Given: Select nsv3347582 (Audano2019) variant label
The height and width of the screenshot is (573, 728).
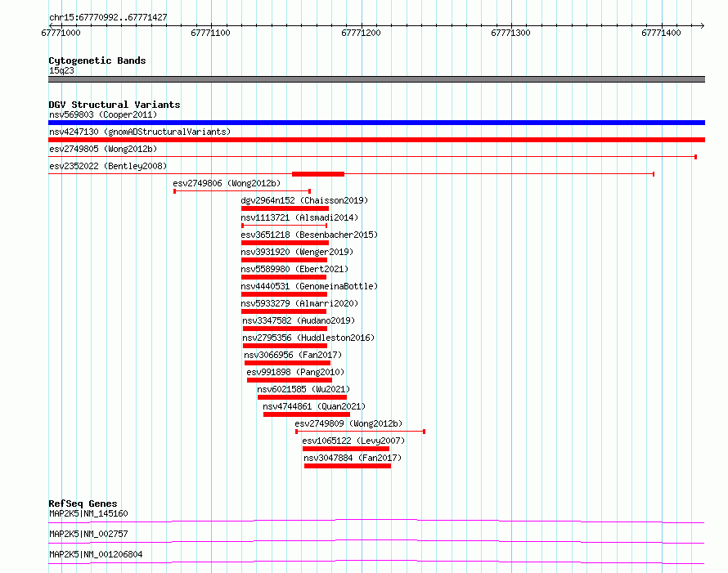Looking at the screenshot, I should point(299,320).
